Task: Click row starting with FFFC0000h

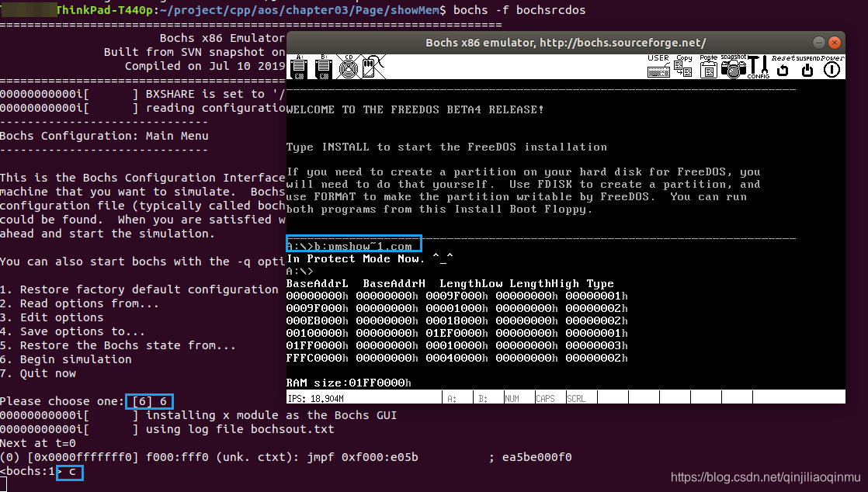Action: [x=457, y=358]
